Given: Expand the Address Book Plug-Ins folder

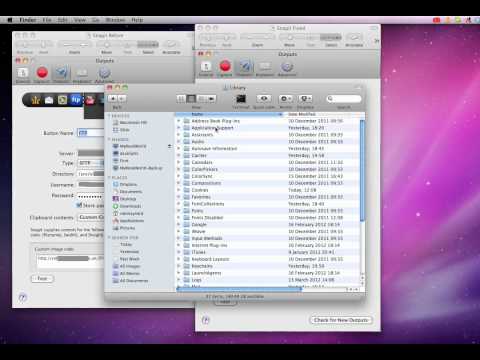Looking at the screenshot, I should pos(179,121).
